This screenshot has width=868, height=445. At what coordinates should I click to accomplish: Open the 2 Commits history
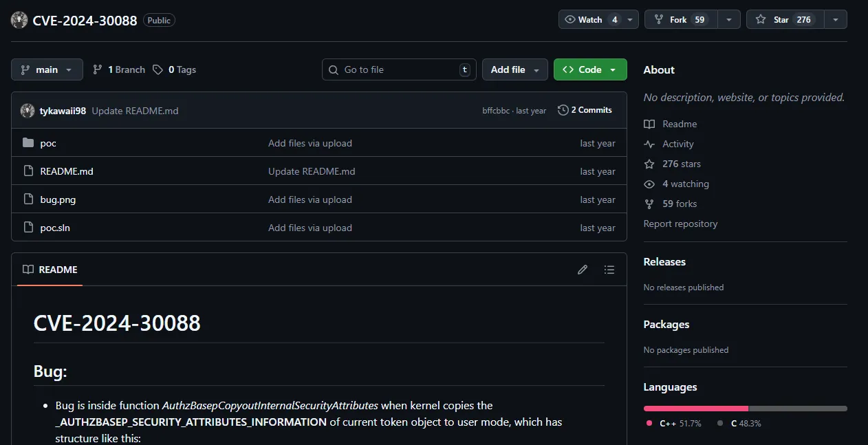585,110
